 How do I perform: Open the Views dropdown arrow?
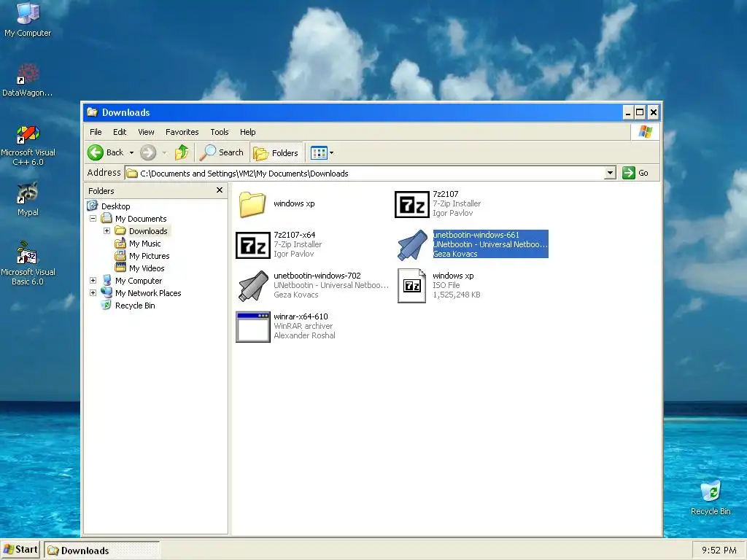click(332, 153)
